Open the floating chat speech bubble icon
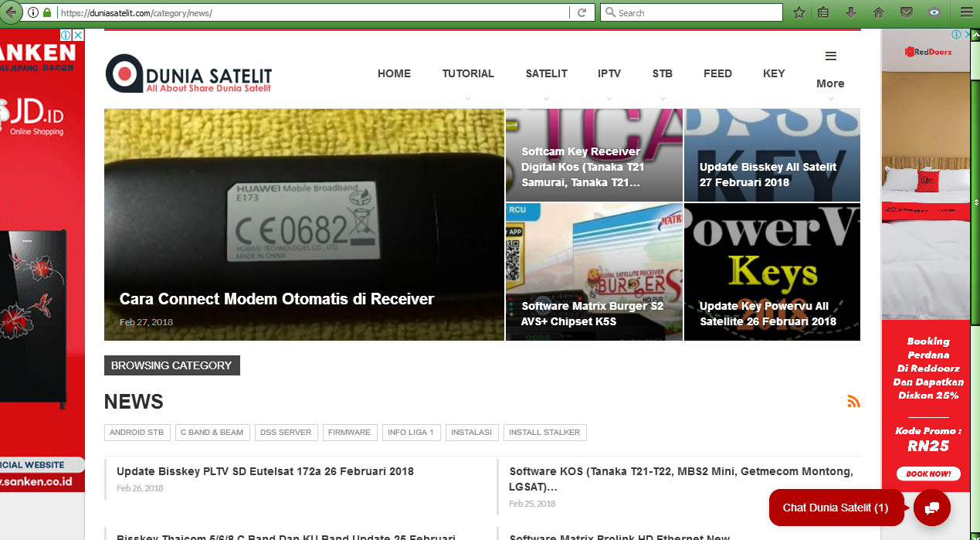Image resolution: width=980 pixels, height=540 pixels. tap(932, 508)
